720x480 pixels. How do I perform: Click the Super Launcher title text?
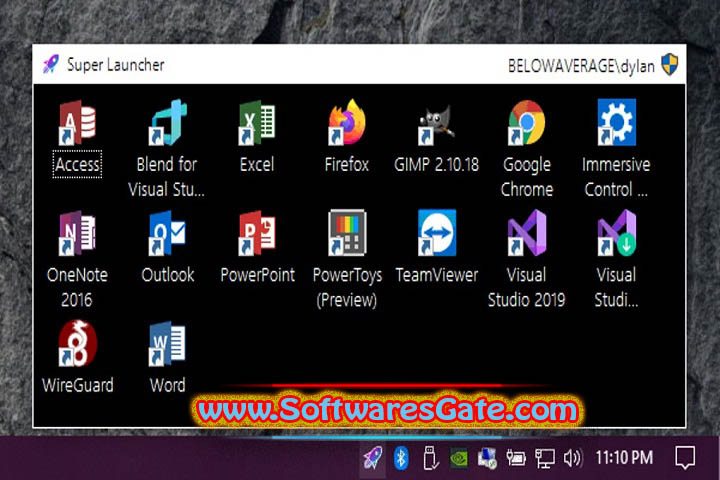pyautogui.click(x=115, y=65)
